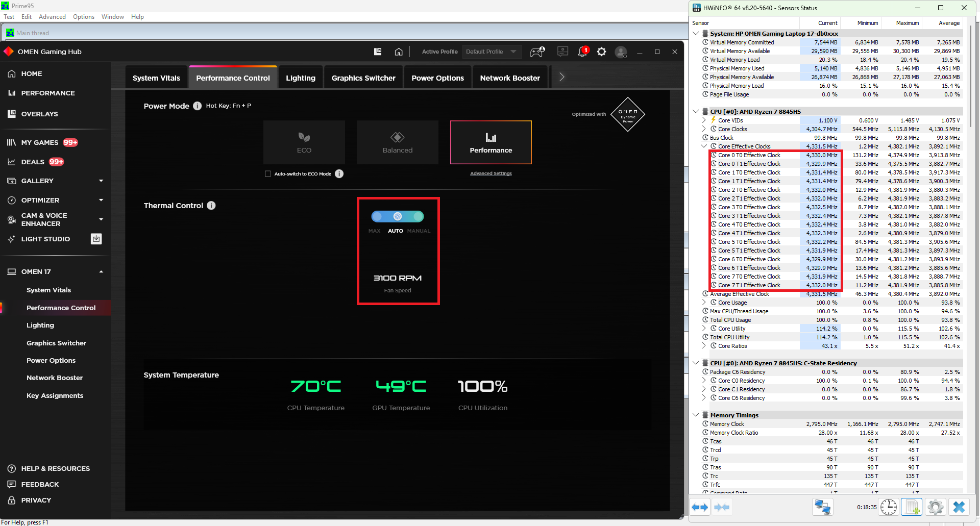Click HWiNFO blue X close sensors button
This screenshot has width=980, height=526.
(x=959, y=507)
